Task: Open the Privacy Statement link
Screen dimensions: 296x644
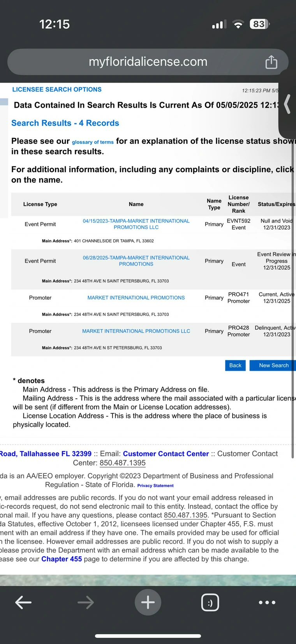Action: 155,485
